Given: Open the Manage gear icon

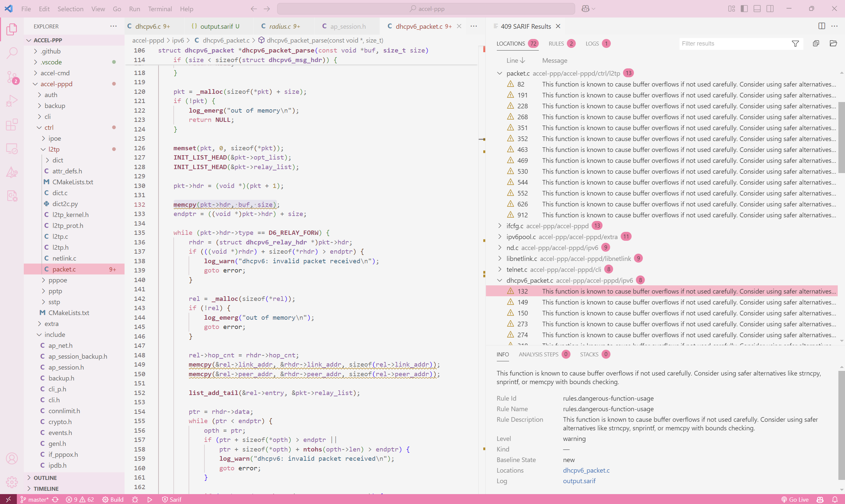Looking at the screenshot, I should 12,482.
